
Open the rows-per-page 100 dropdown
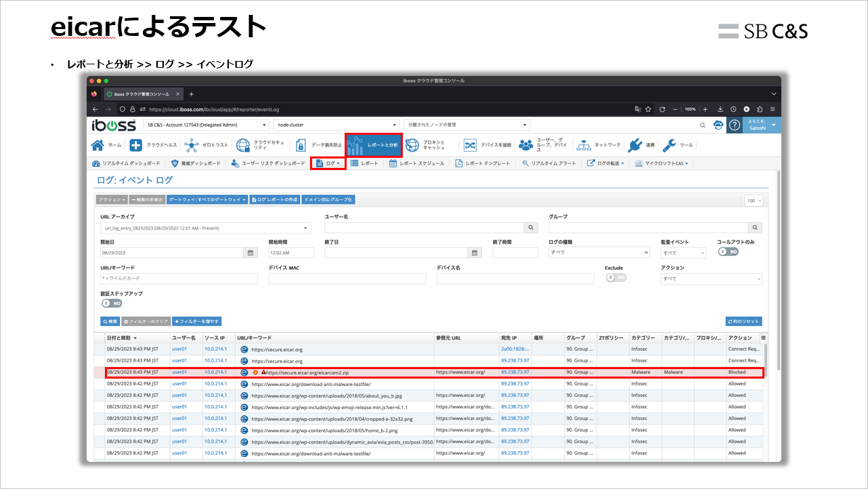754,200
